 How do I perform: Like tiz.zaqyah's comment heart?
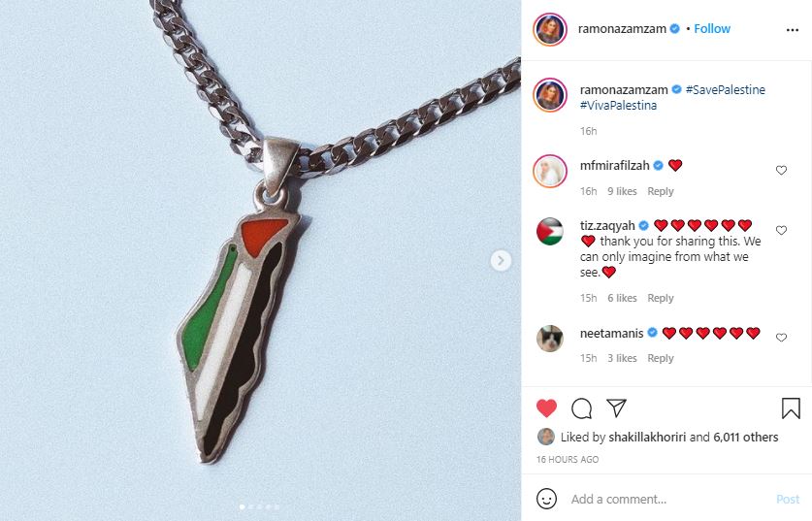click(x=781, y=230)
